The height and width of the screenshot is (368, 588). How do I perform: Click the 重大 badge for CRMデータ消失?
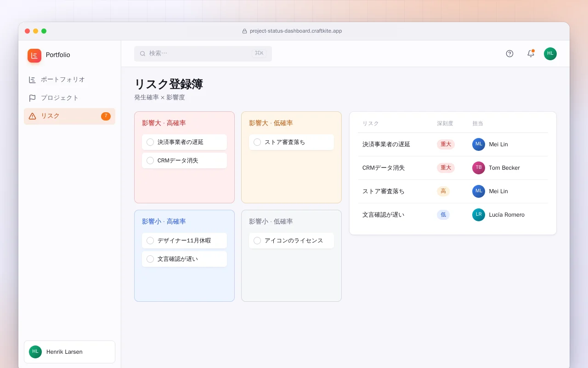(446, 168)
